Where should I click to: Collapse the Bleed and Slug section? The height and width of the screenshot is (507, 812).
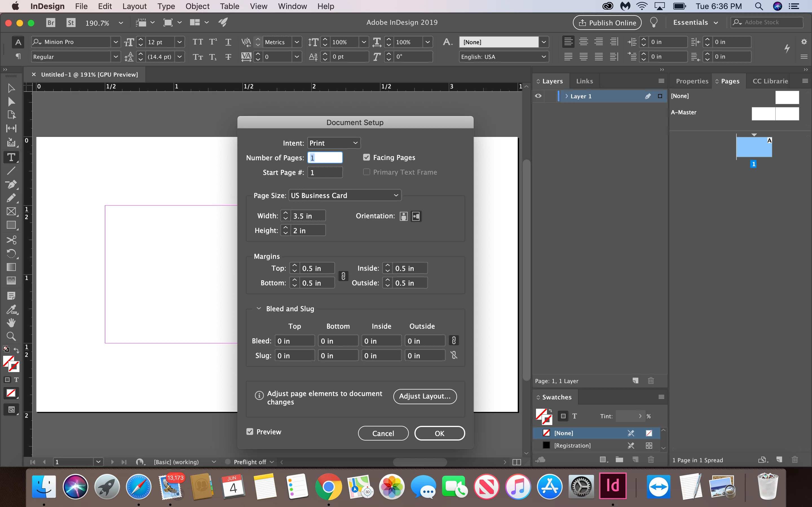(259, 308)
